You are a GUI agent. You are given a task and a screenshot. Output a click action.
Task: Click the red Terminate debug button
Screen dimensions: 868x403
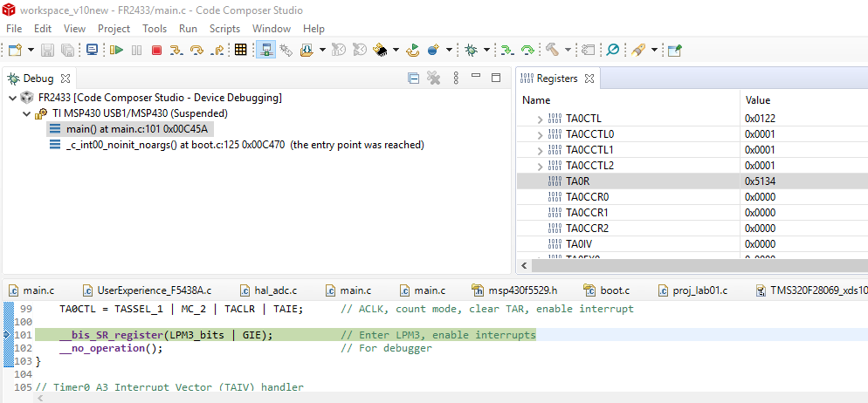156,51
